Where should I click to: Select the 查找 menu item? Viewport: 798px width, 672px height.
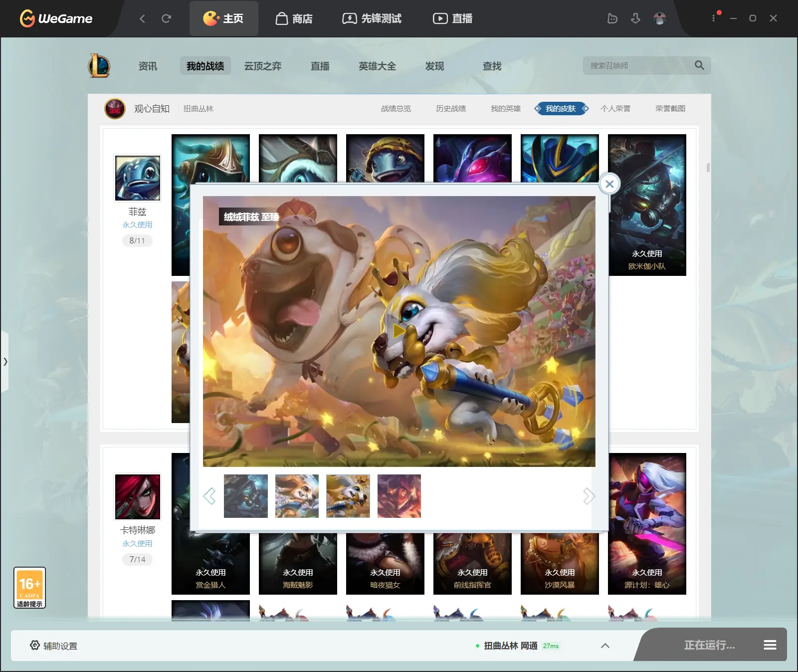click(x=492, y=66)
